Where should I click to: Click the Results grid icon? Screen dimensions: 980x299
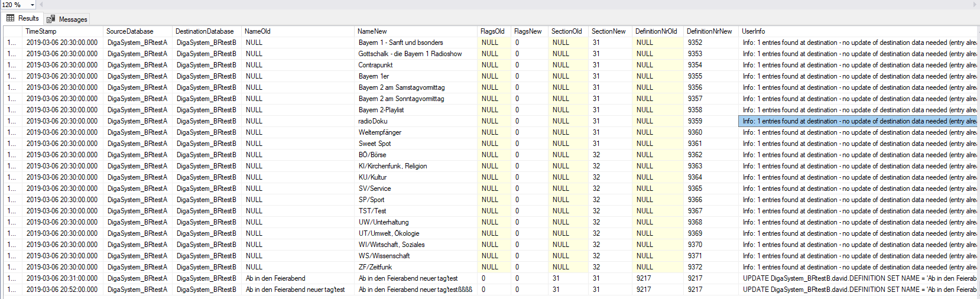(10, 18)
